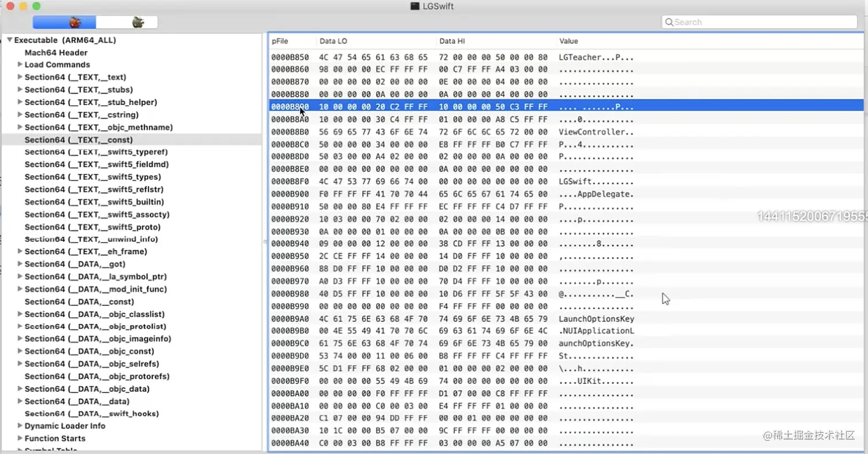Click the value "LGTeacher...P..."
The height and width of the screenshot is (454, 868).
pos(596,57)
